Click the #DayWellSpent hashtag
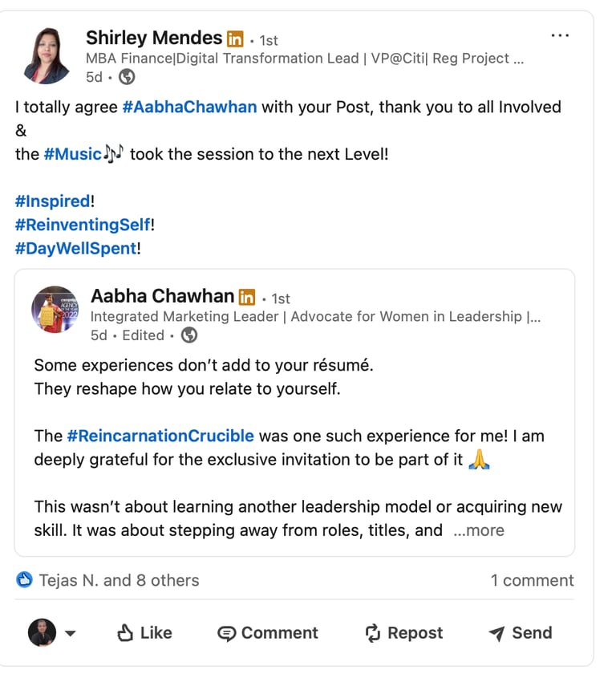 tap(75, 248)
